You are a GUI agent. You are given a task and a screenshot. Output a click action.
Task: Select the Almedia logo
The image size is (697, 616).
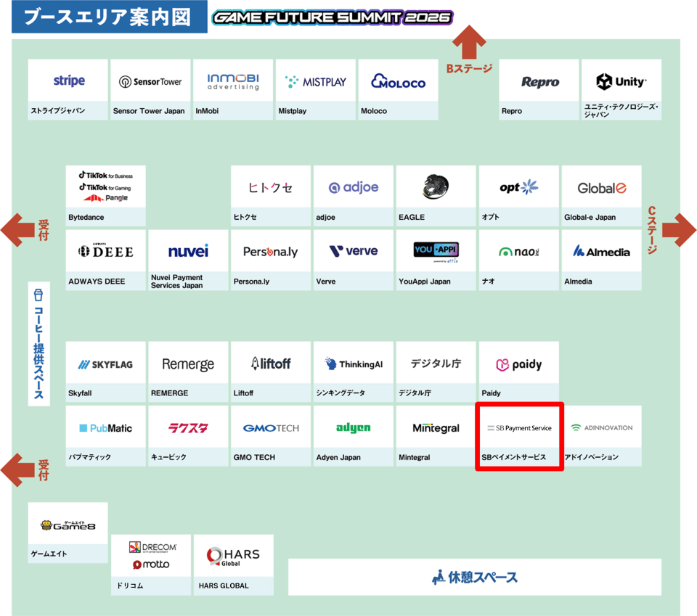pos(601,251)
